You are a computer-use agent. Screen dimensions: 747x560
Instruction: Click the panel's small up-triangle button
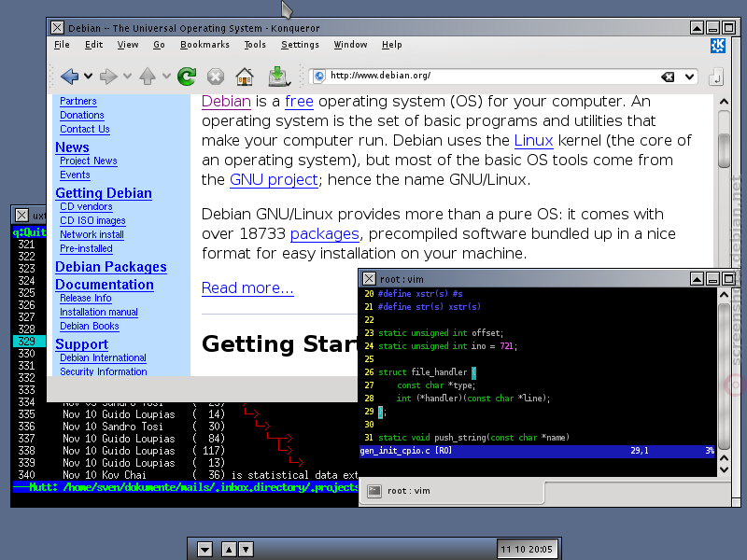pyautogui.click(x=229, y=550)
